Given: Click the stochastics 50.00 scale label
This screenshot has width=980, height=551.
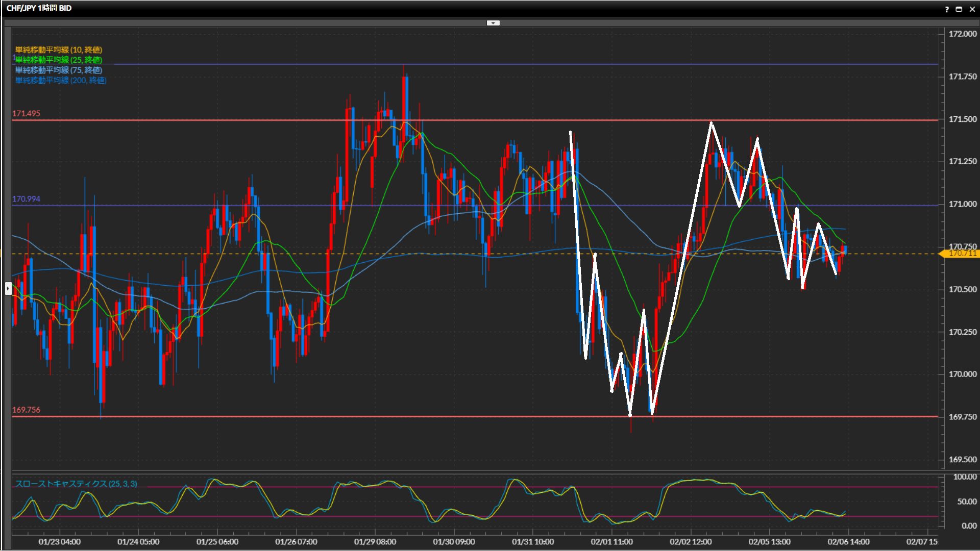Looking at the screenshot, I should pos(966,502).
